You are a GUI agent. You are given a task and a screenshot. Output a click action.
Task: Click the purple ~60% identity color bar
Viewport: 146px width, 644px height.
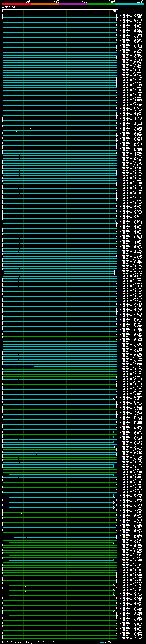[x=73, y=4]
